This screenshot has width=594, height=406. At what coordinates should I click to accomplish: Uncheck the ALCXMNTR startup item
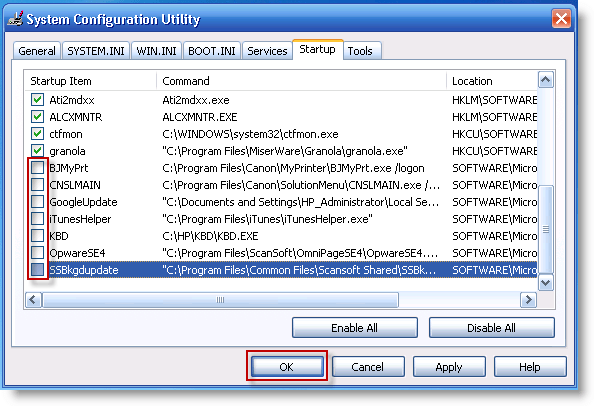(x=37, y=117)
